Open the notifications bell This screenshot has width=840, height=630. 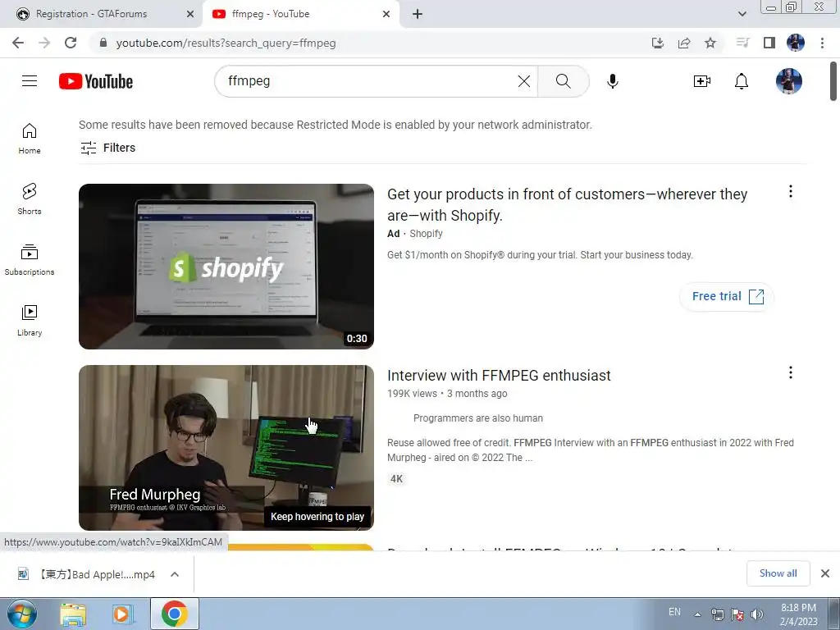742,81
